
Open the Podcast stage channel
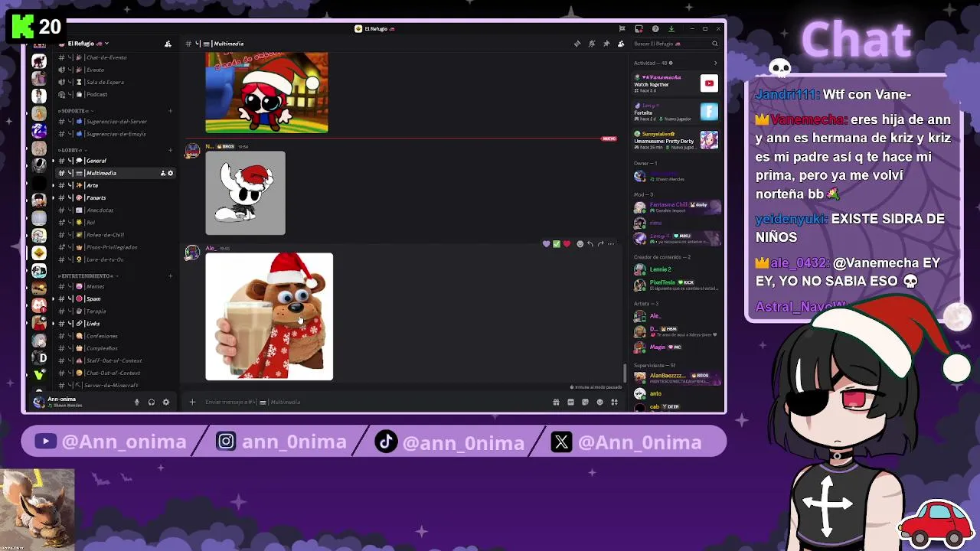click(x=115, y=94)
